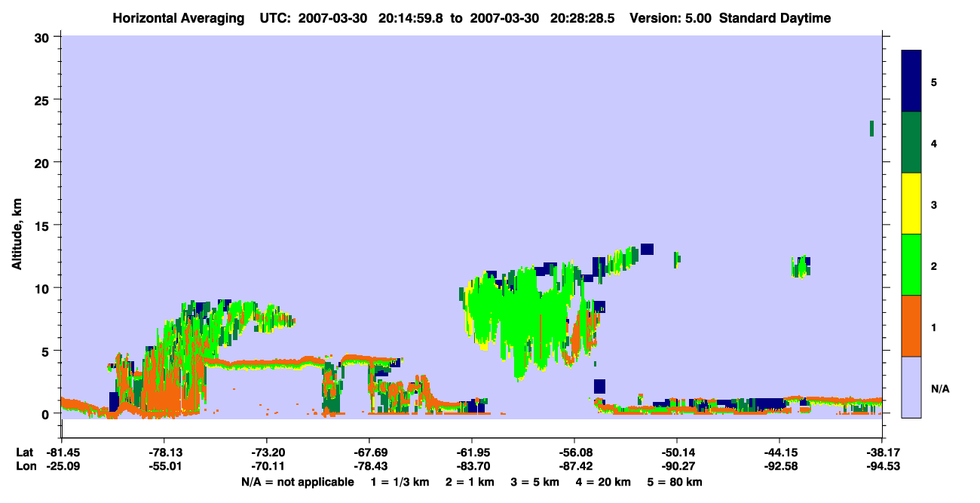Click the '4 = 20 km' legend text
This screenshot has height=503, width=980.
603,482
